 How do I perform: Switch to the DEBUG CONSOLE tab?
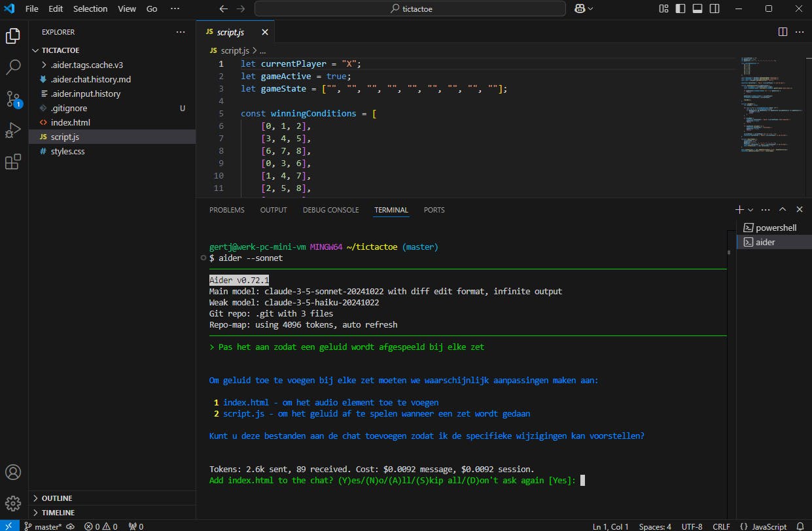coord(330,210)
